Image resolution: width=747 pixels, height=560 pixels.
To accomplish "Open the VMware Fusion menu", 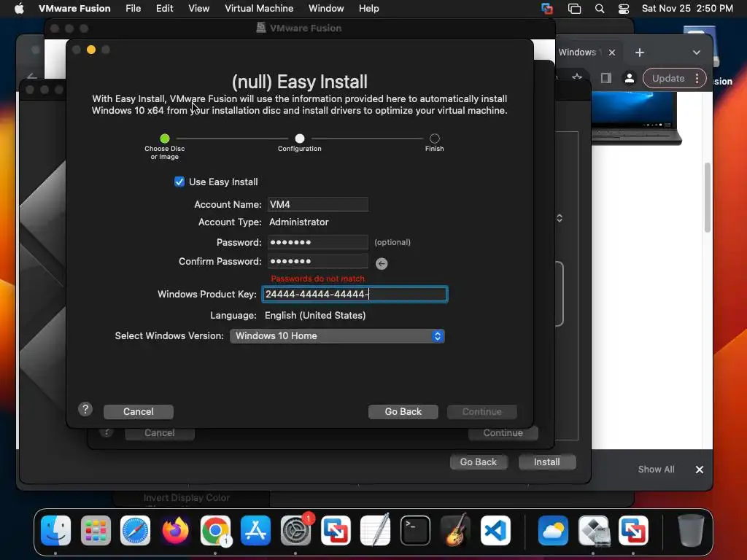I will pyautogui.click(x=74, y=8).
